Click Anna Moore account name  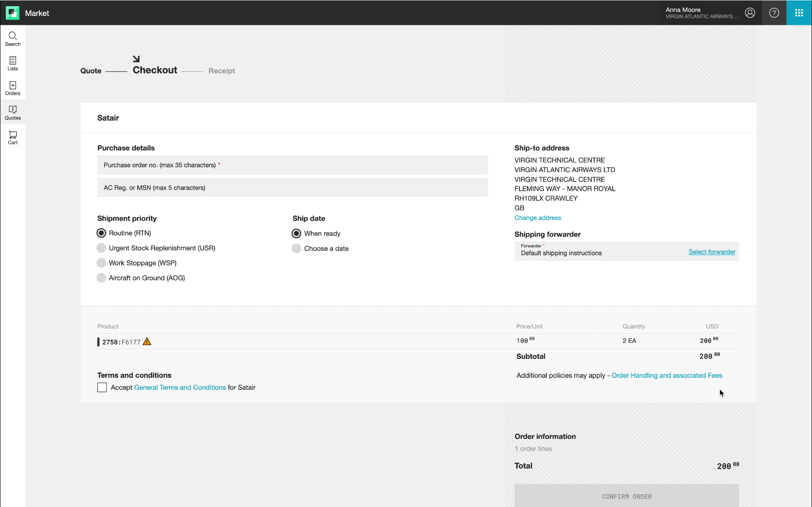[x=683, y=10]
